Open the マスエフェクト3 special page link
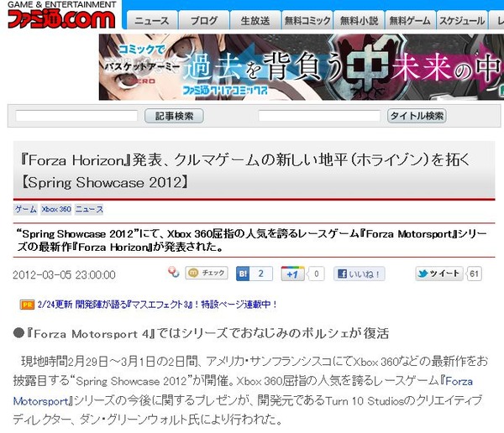Image resolution: width=504 pixels, height=433 pixels. (158, 305)
